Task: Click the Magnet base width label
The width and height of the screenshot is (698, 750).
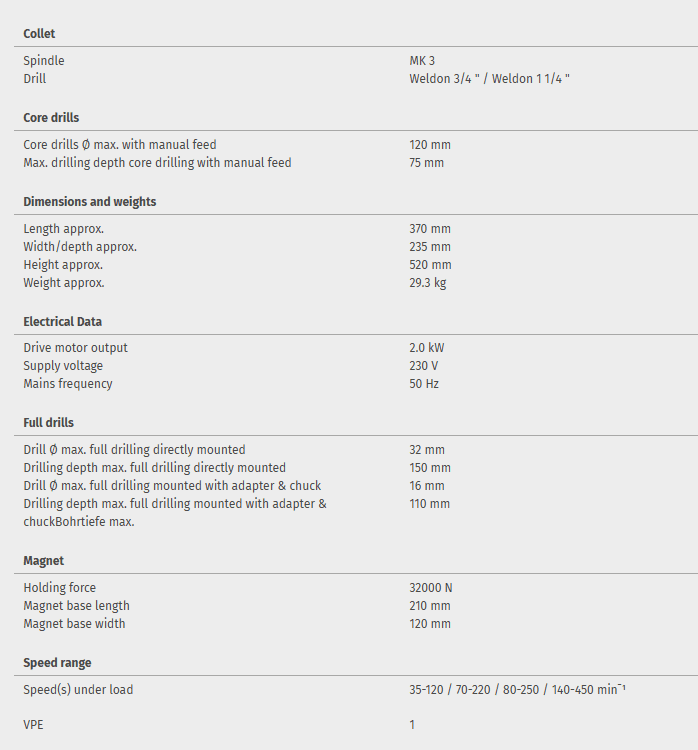Action: 75,624
